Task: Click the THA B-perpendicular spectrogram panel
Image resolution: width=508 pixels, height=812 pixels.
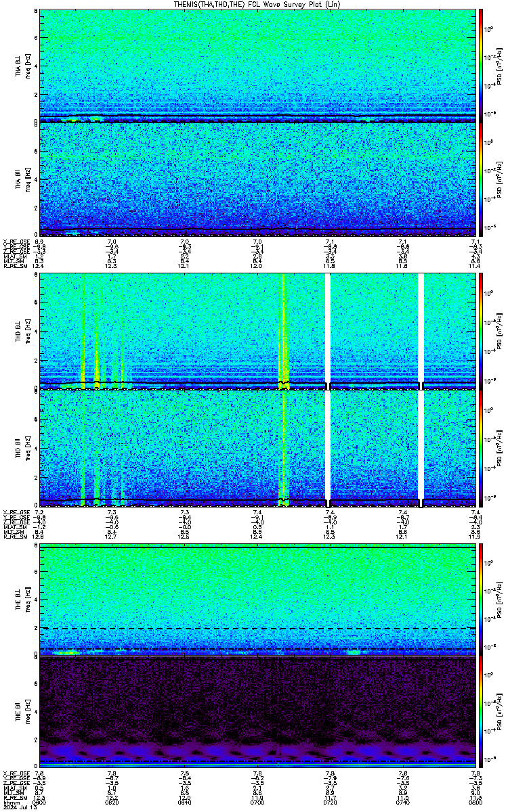Action: pyautogui.click(x=257, y=66)
